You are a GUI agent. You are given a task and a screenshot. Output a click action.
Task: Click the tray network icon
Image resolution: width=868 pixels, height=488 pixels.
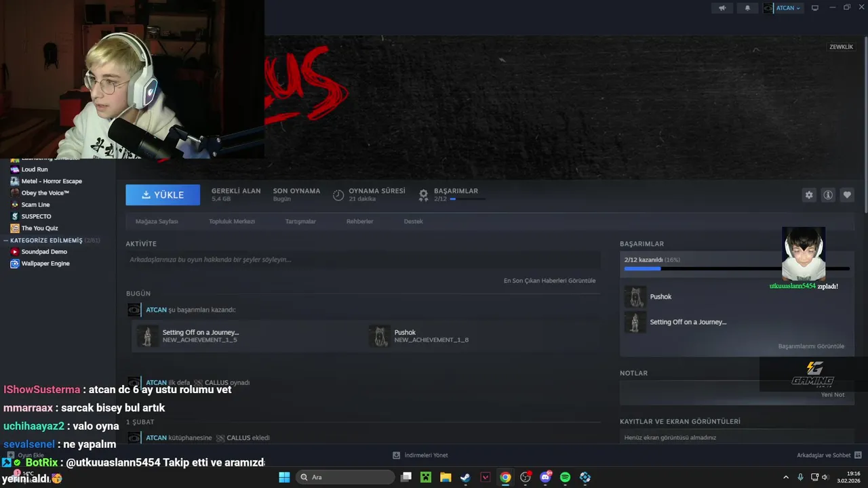[815, 477]
